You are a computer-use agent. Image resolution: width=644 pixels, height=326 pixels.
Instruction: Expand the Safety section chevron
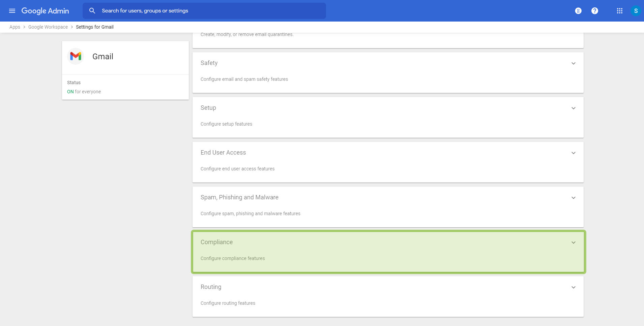coord(574,63)
